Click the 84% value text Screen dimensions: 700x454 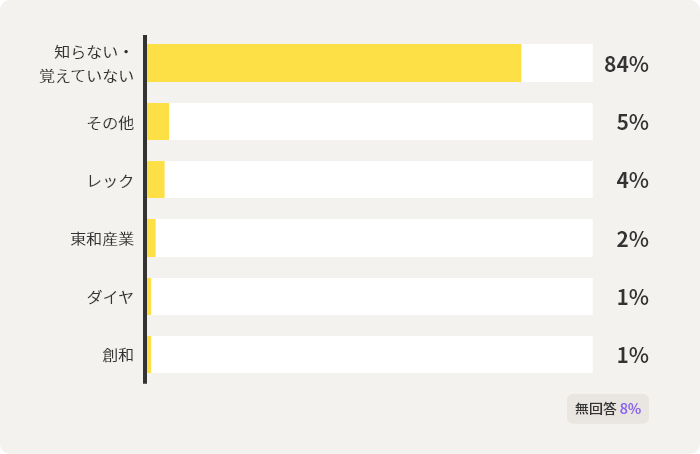click(x=626, y=64)
